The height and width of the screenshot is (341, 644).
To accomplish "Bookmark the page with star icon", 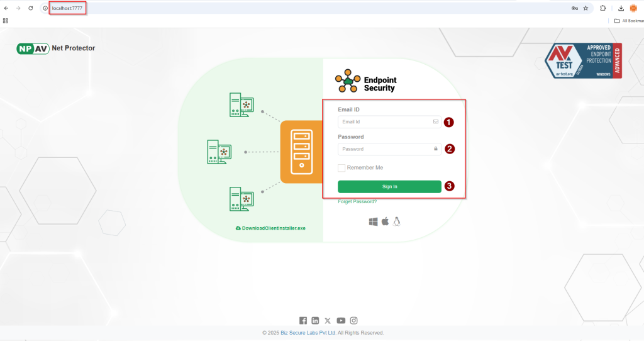I will [x=586, y=8].
